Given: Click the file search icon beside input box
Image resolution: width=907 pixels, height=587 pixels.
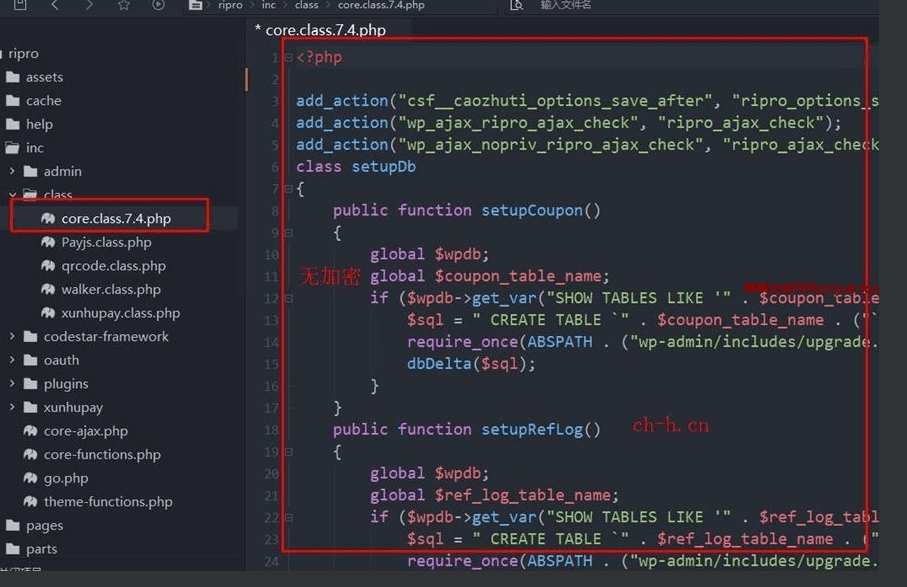Looking at the screenshot, I should click(516, 6).
